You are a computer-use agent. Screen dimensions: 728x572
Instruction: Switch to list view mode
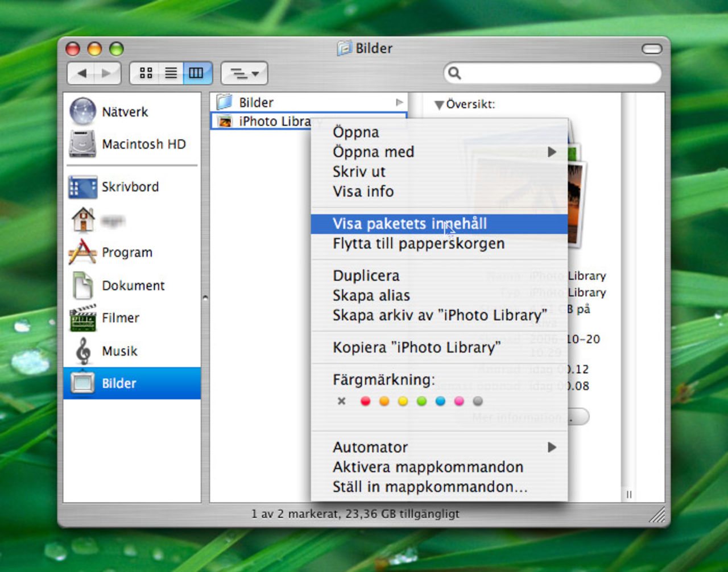171,73
